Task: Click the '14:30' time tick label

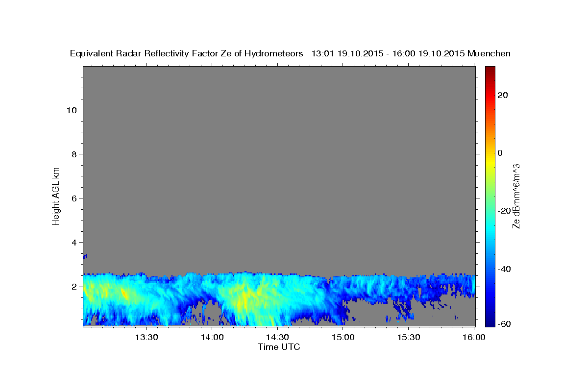Action: point(277,337)
